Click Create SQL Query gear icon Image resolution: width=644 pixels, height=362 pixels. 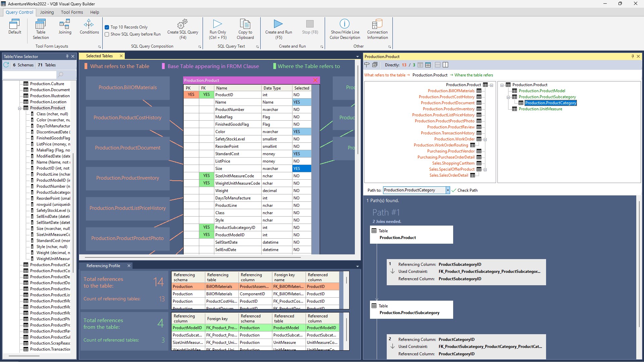[182, 24]
